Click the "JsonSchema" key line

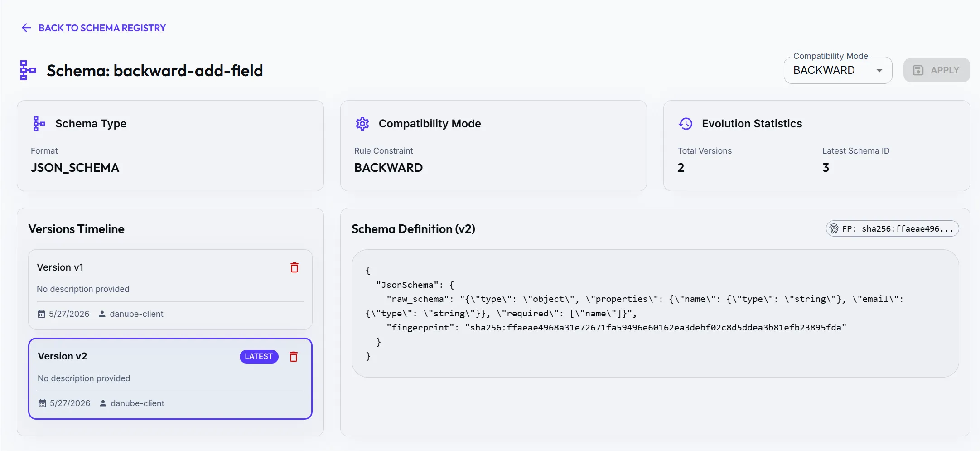(415, 285)
